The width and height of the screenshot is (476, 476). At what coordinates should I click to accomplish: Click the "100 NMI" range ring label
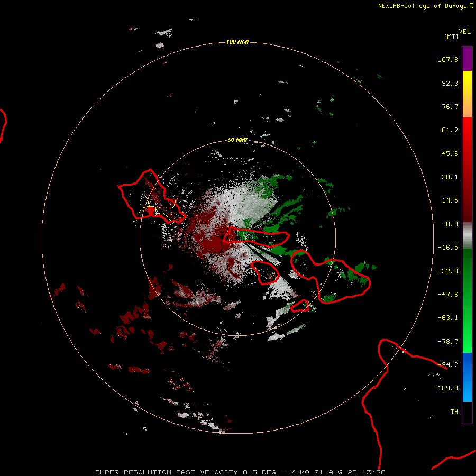pyautogui.click(x=237, y=42)
